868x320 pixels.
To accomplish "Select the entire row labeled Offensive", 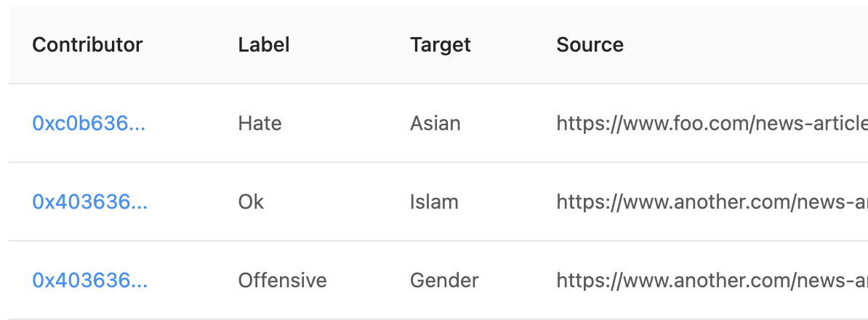I will point(438,280).
